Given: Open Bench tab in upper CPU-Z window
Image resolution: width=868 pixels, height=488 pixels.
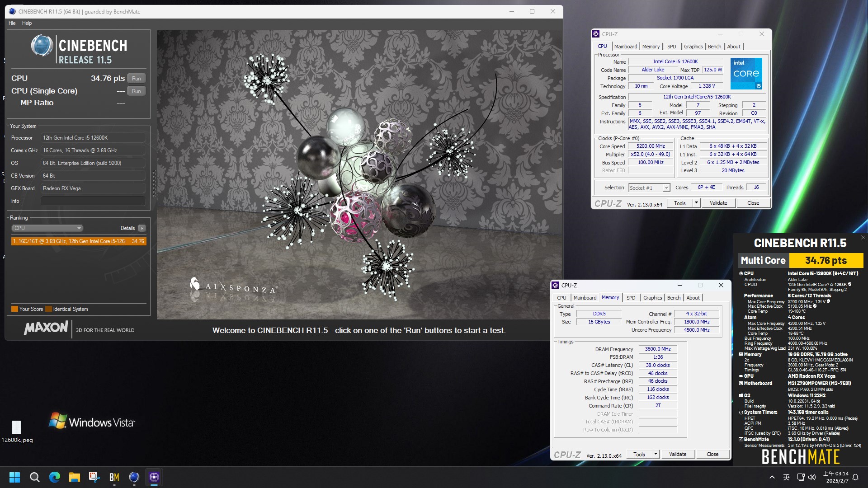Looking at the screenshot, I should click(714, 47).
